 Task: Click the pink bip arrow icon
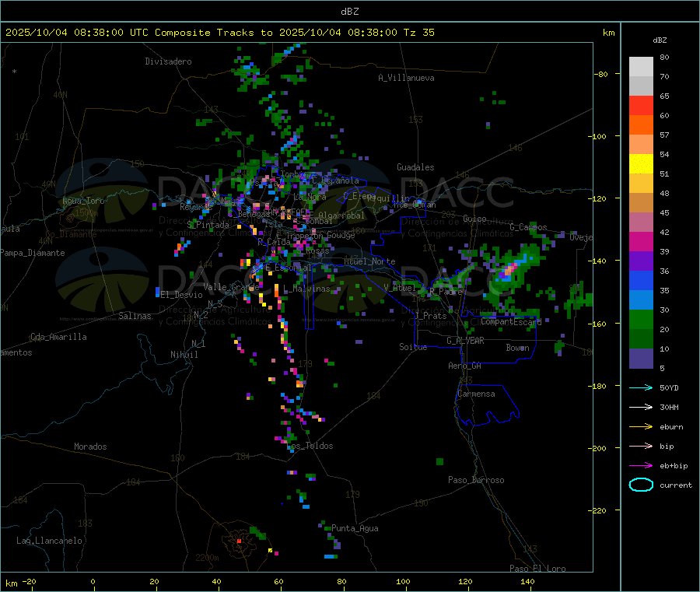pyautogui.click(x=641, y=446)
